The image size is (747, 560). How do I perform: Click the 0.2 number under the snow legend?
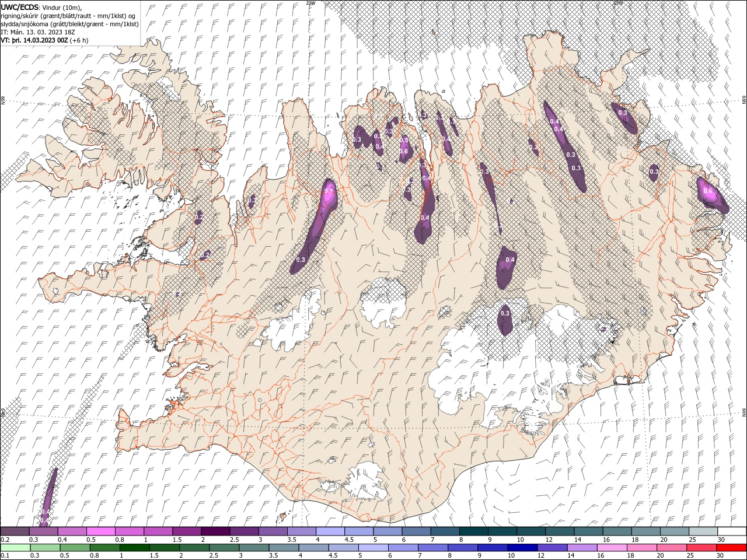(4, 540)
